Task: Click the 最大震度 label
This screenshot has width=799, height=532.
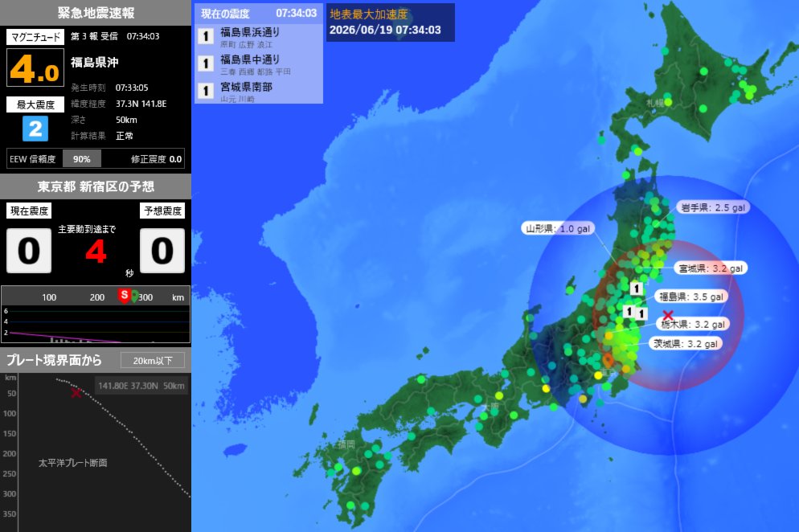Action: click(35, 104)
